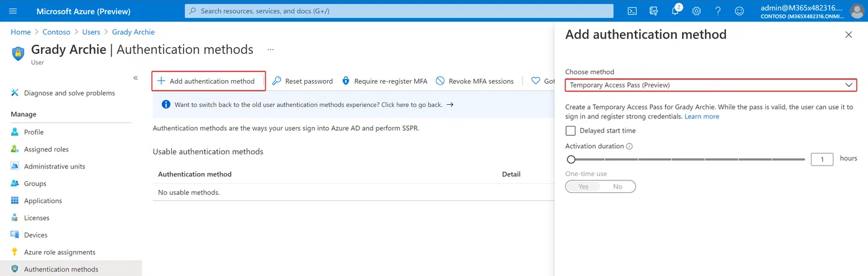Click the Activation duration hours input box
The height and width of the screenshot is (276, 868).
(822, 159)
